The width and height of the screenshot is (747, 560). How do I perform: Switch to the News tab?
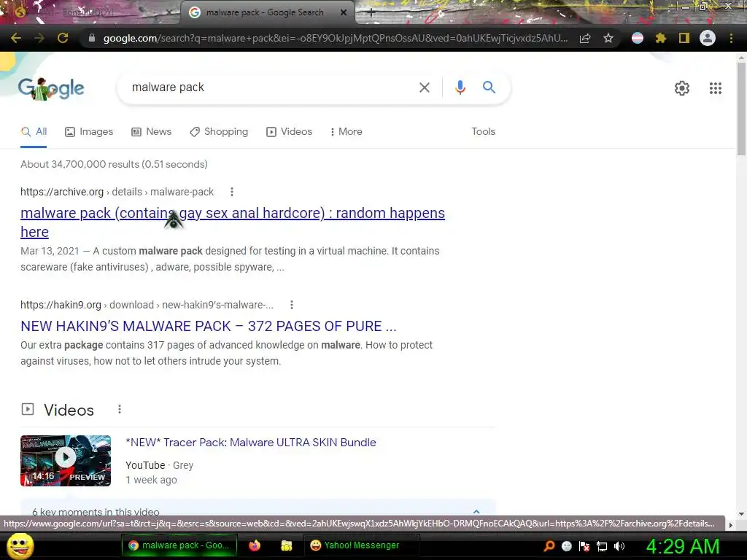152,132
